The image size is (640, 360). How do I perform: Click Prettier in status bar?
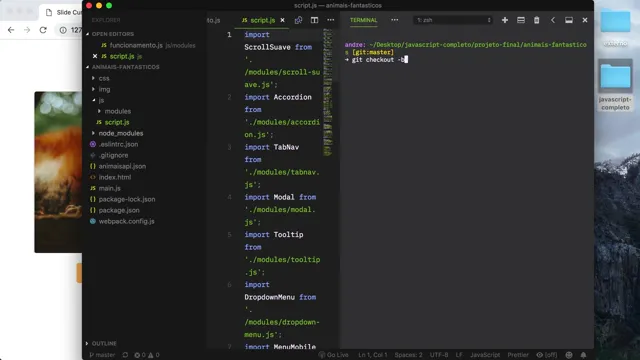518,355
